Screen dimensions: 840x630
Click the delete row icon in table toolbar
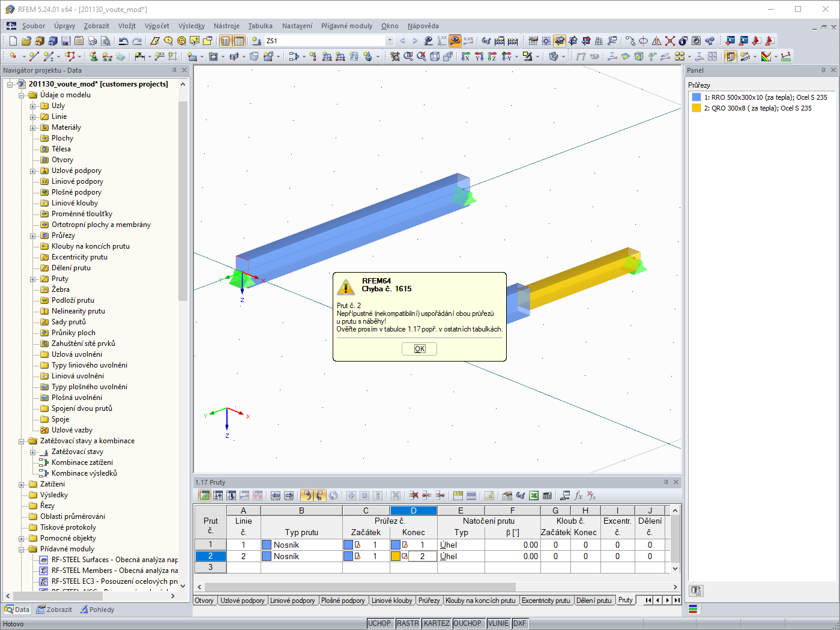[414, 495]
